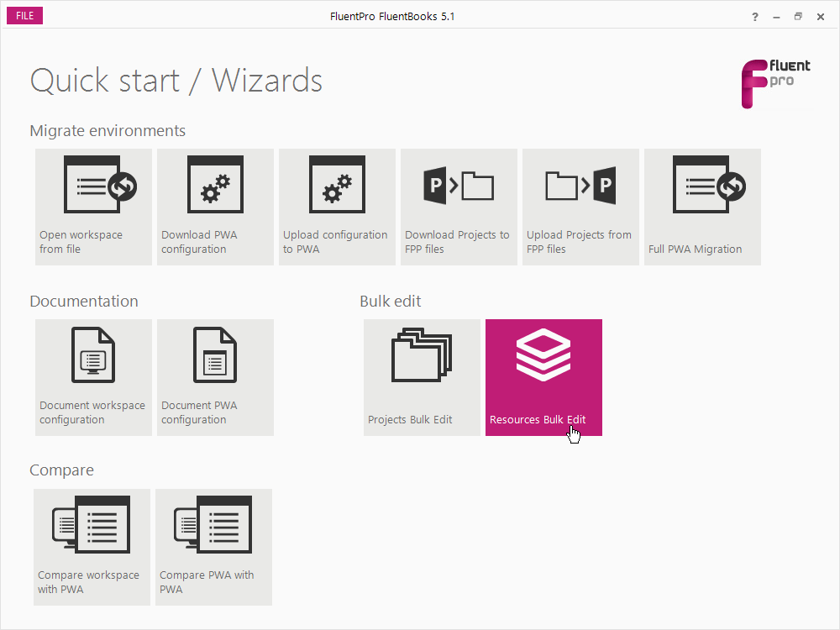The width and height of the screenshot is (840, 630).
Task: Click the Upload configuration to PWA icon
Action: pos(337,184)
